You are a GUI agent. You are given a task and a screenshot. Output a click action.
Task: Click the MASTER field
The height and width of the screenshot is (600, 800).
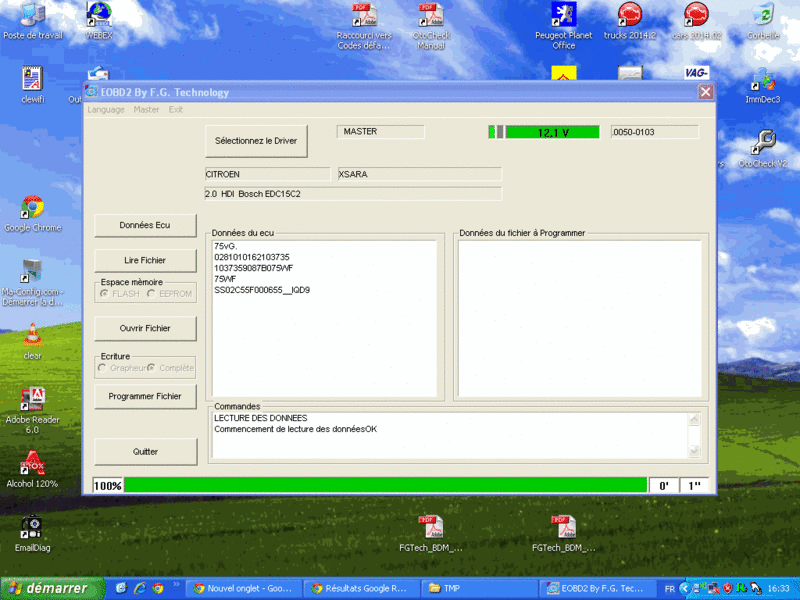380,132
